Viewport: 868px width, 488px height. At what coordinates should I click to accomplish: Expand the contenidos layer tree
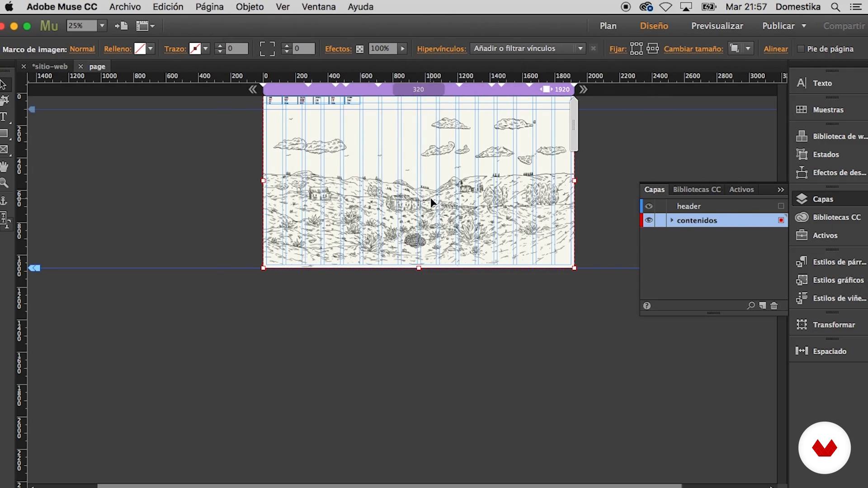click(672, 220)
